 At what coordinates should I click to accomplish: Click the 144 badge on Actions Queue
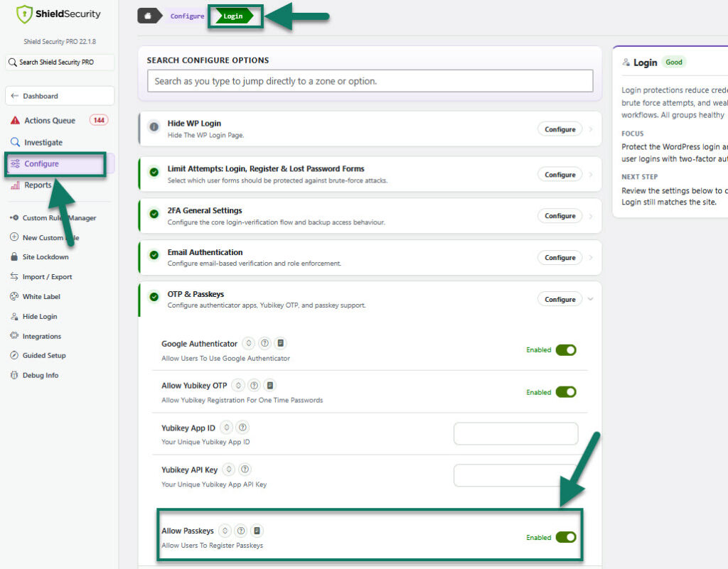pos(99,120)
